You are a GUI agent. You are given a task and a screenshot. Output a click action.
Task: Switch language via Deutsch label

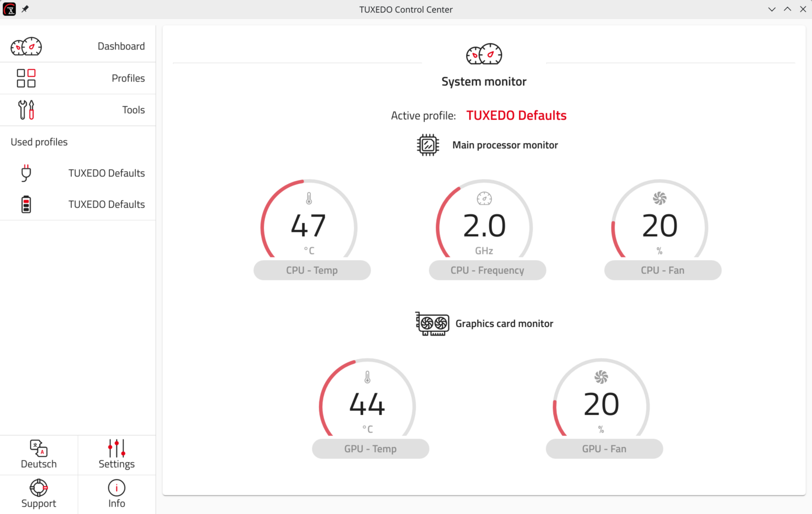(x=39, y=464)
